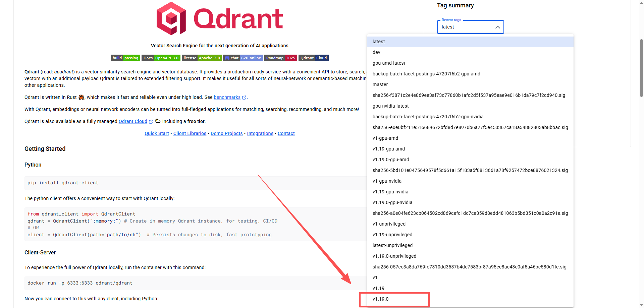Click the Tag summary heading

(x=455, y=5)
